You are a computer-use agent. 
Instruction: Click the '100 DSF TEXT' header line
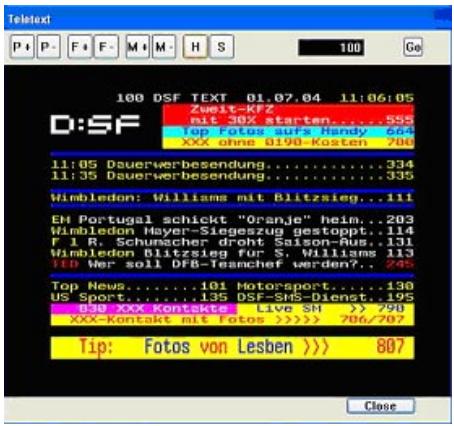point(172,98)
